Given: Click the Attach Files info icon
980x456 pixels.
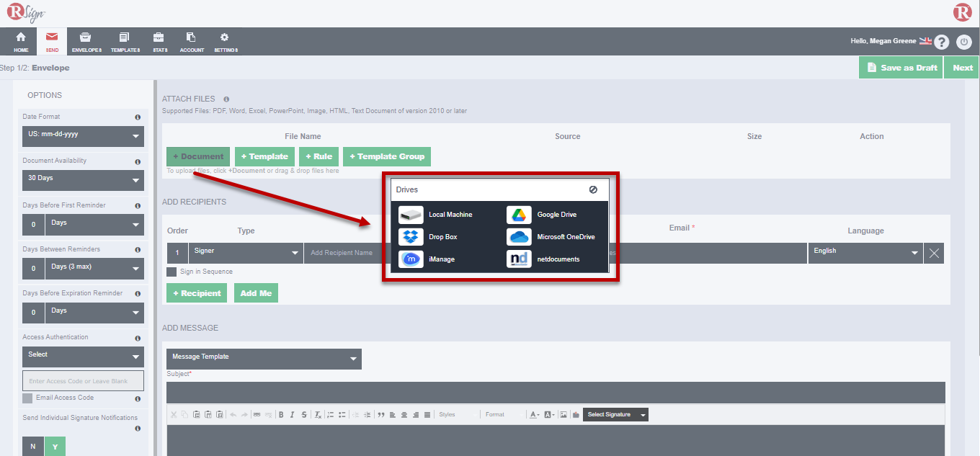Looking at the screenshot, I should 226,99.
